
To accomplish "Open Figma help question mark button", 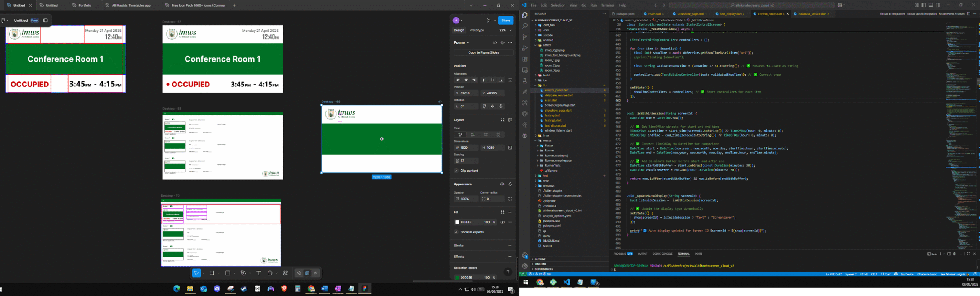I will [x=508, y=272].
